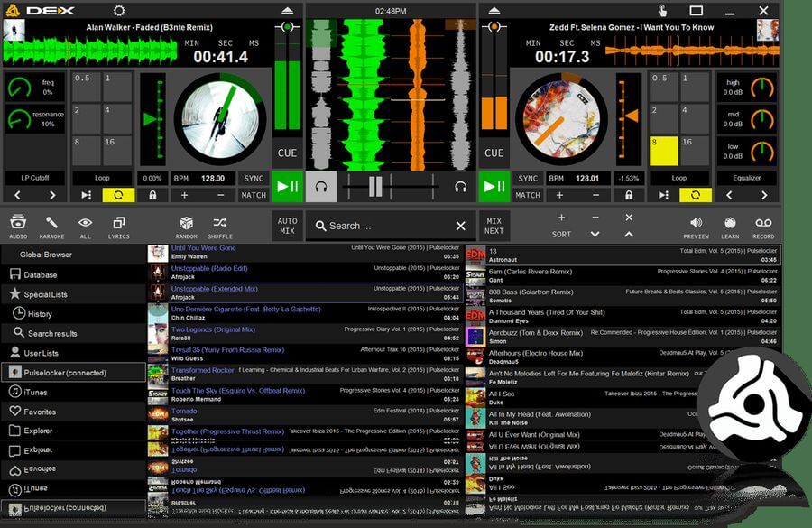The height and width of the screenshot is (528, 812).
Task: Click the X icon above the sort up-chevron
Action: [x=629, y=218]
